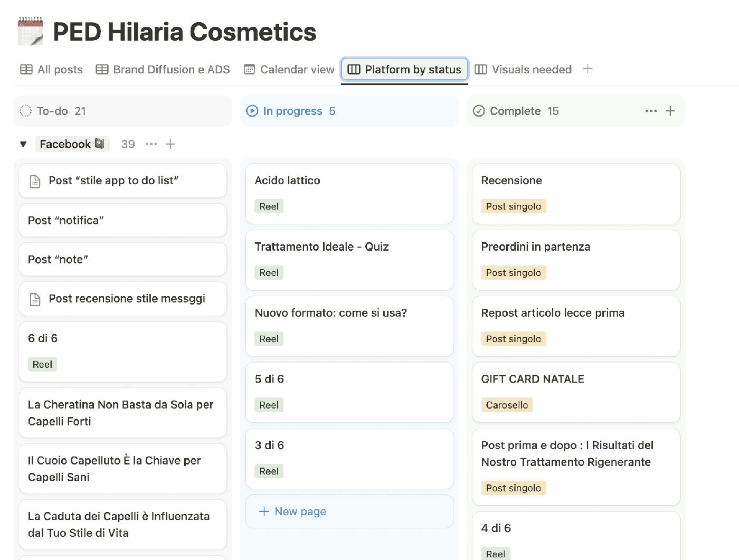Image resolution: width=739 pixels, height=560 pixels.
Task: Add a card with Complete column plus
Action: click(x=670, y=111)
